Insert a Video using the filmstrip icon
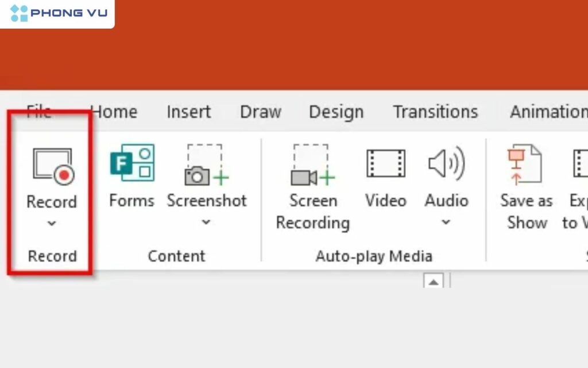Screen dimensions: 588x368 pos(385,164)
